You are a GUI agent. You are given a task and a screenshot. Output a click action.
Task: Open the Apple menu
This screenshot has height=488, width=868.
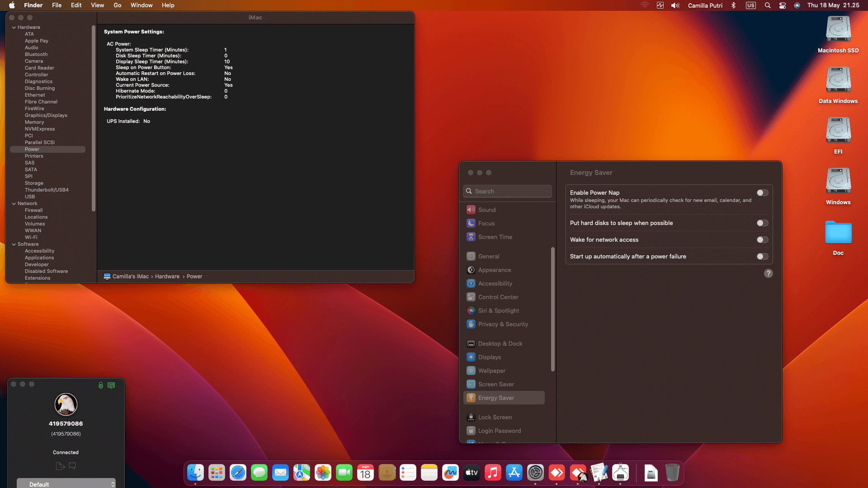tap(12, 5)
